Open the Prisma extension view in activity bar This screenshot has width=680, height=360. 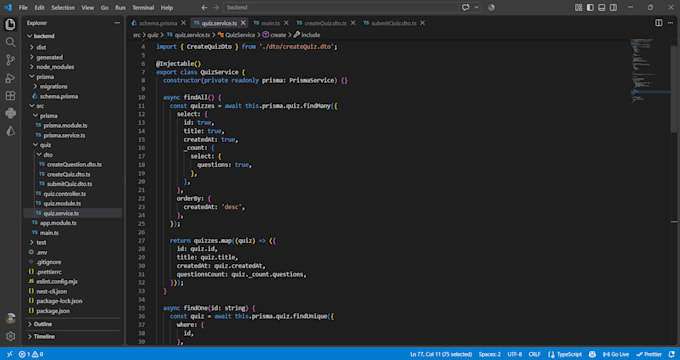(10, 131)
